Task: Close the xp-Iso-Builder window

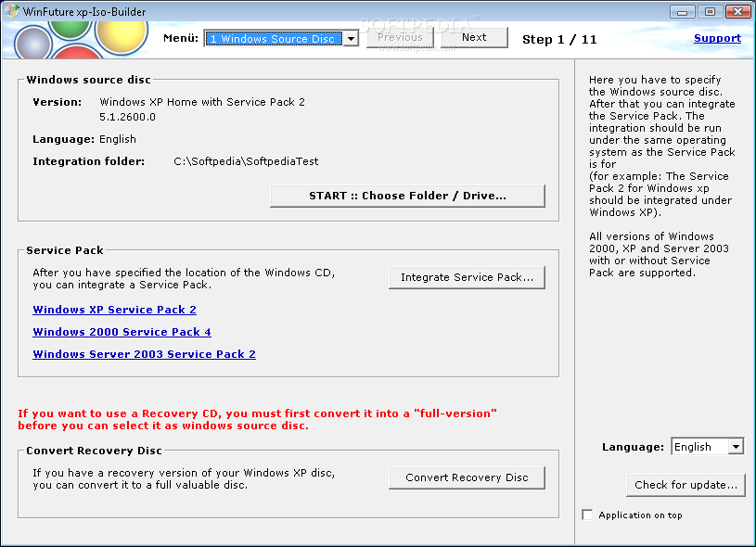Action: pyautogui.click(x=737, y=11)
